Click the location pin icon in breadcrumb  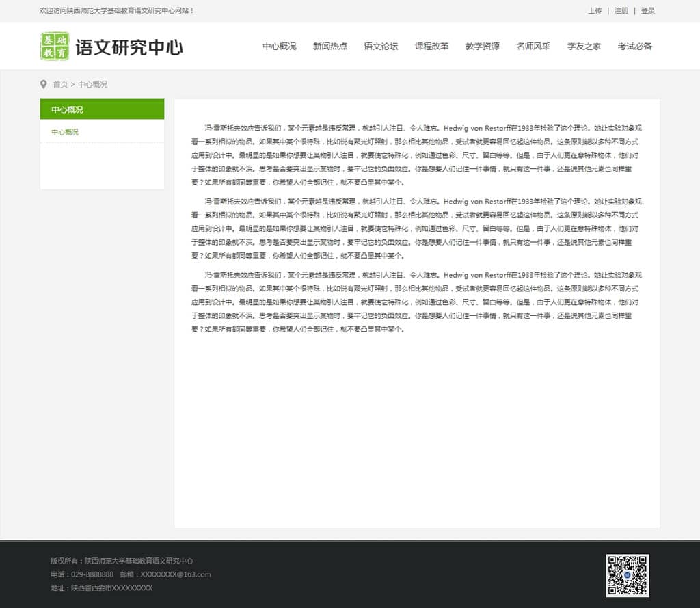pyautogui.click(x=44, y=84)
